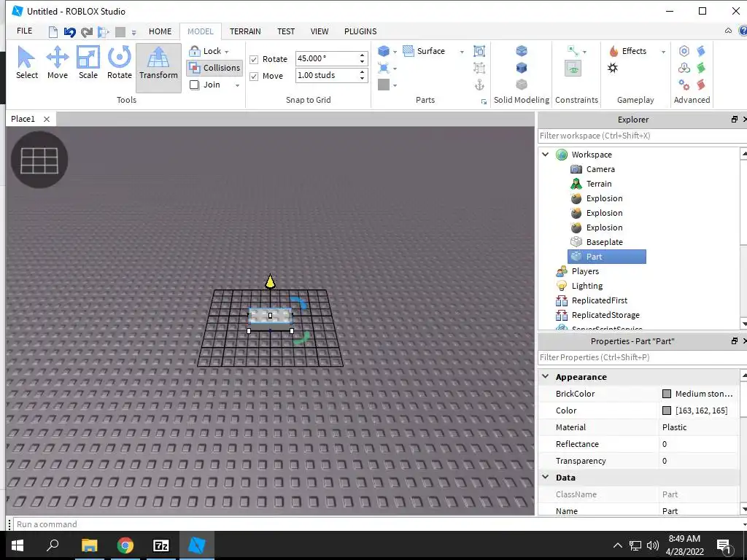Click the red ModuleScript icon in Advanced
This screenshot has height=560, width=747.
(701, 85)
